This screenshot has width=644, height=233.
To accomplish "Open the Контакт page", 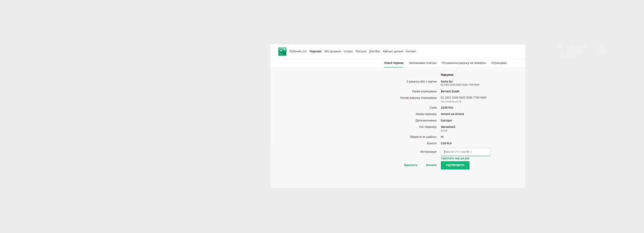I will click(x=411, y=52).
